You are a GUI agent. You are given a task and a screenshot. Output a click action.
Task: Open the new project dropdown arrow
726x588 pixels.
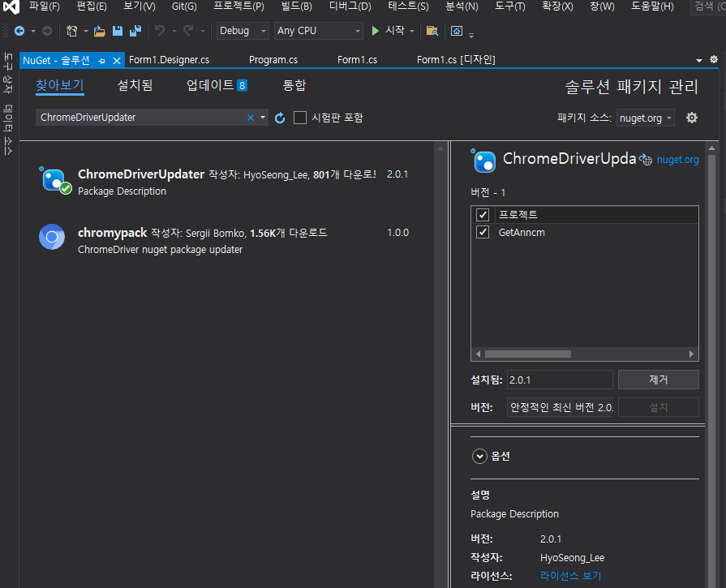click(86, 31)
